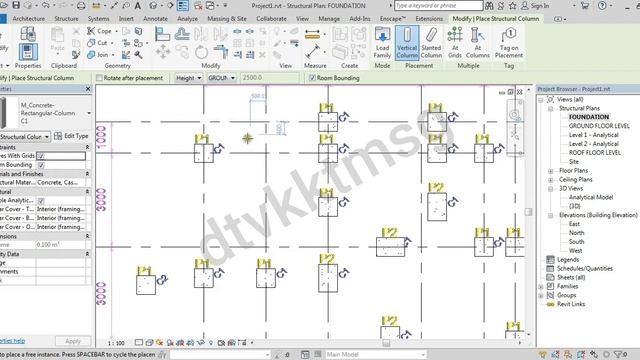This screenshot has width=640, height=360.
Task: Click the Favorites star icon in title bar
Action: click(513, 6)
